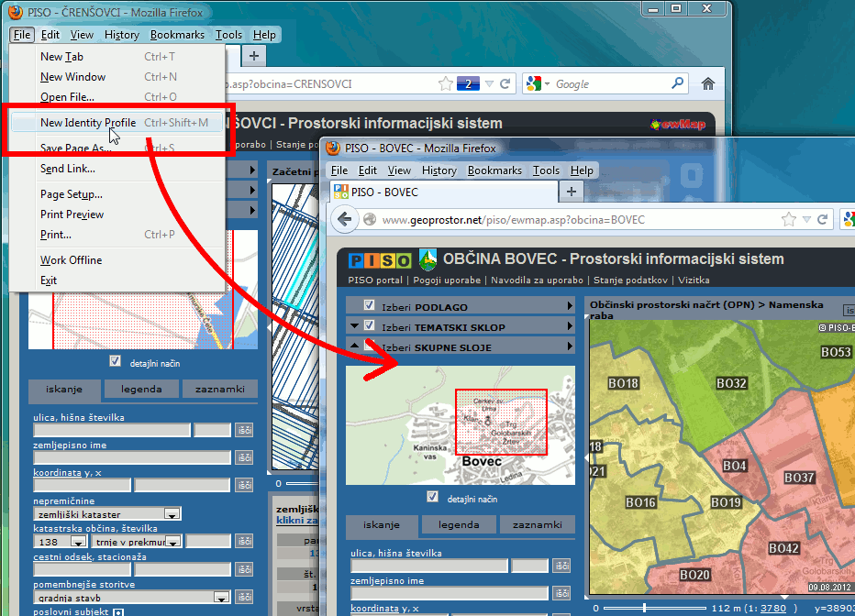
Task: Select New Identity Profile from File menu
Action: click(x=87, y=123)
